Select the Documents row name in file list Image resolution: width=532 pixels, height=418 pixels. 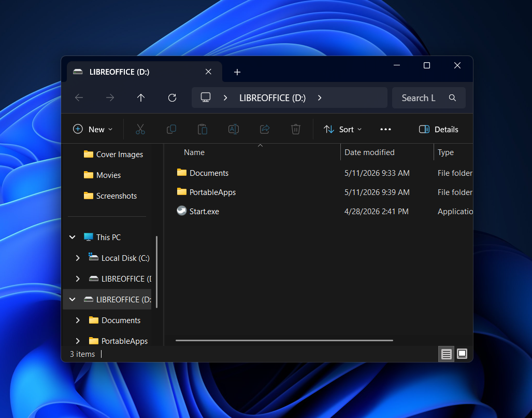pos(209,173)
